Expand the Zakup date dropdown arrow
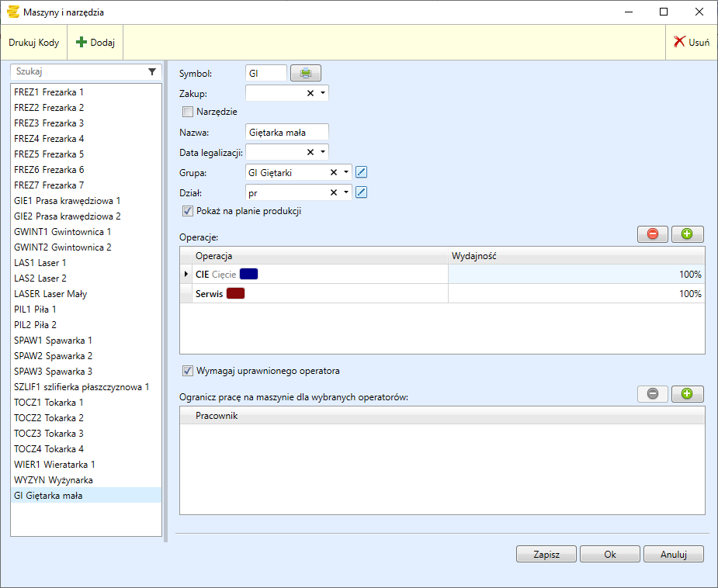This screenshot has height=588, width=718. coord(322,93)
